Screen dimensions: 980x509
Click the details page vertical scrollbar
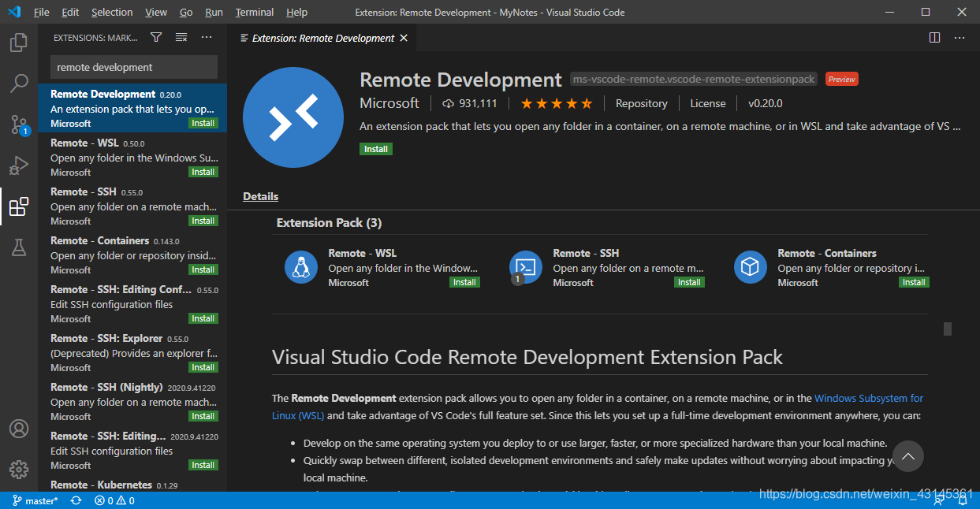click(948, 329)
